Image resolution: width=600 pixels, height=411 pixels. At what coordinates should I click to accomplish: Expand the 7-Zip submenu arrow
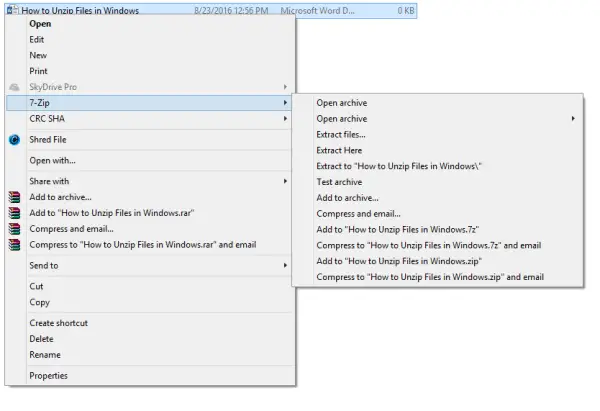(x=285, y=103)
